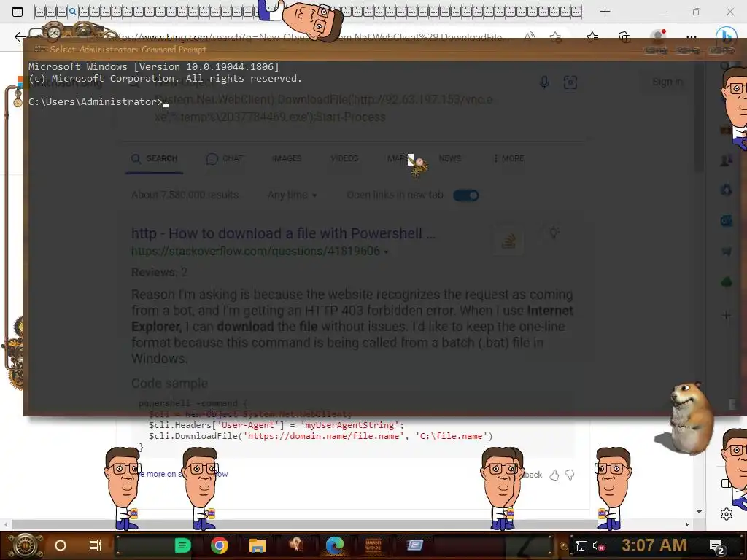Open Edge Settings and more ellipsis menu

point(692,36)
